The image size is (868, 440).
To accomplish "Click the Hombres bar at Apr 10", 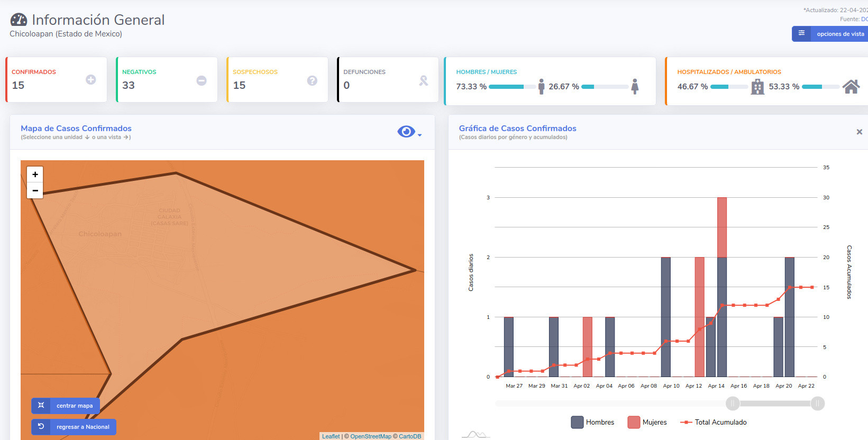I will (666, 317).
